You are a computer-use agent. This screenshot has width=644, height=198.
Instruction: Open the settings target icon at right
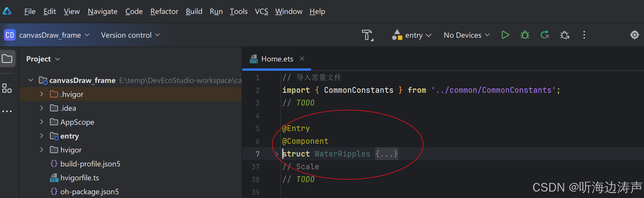pos(635,35)
